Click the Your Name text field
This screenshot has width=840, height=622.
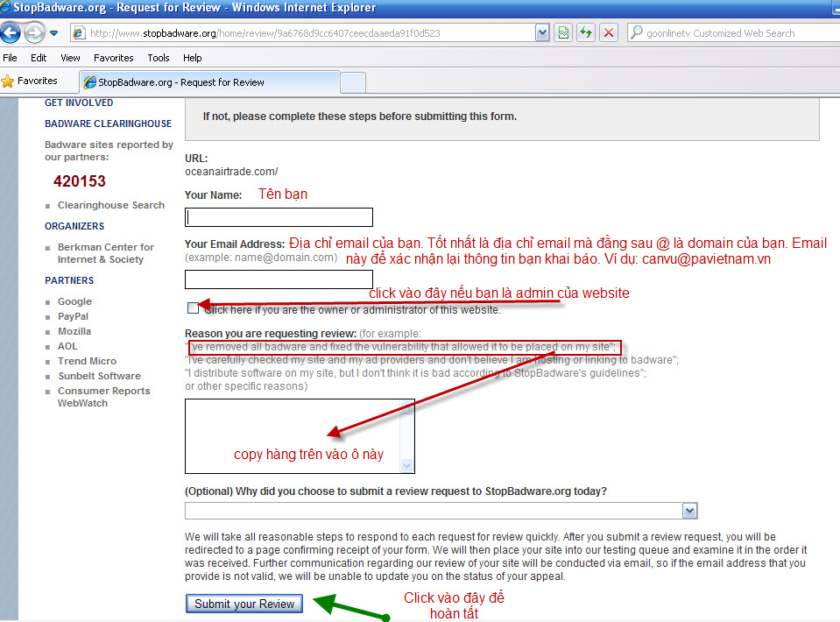279,217
